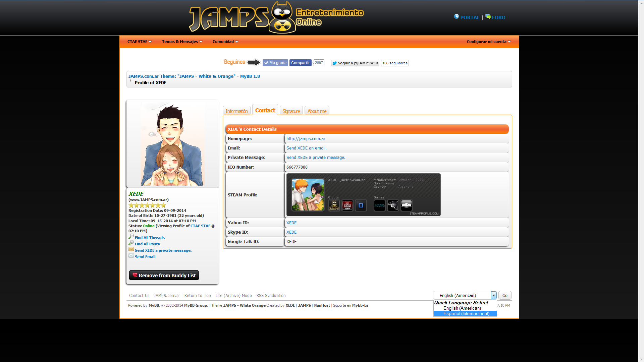
Task: Click the Find All Threads magnifier icon
Action: point(131,237)
